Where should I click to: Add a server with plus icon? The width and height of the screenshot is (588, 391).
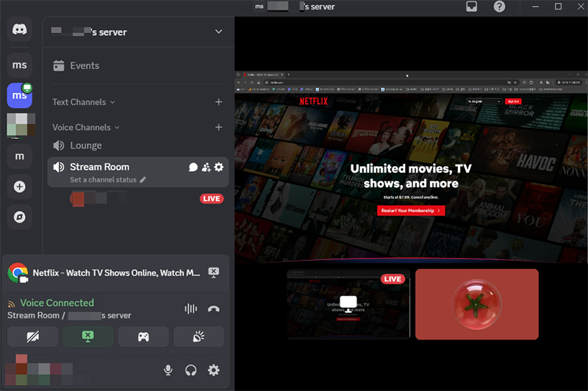click(20, 187)
